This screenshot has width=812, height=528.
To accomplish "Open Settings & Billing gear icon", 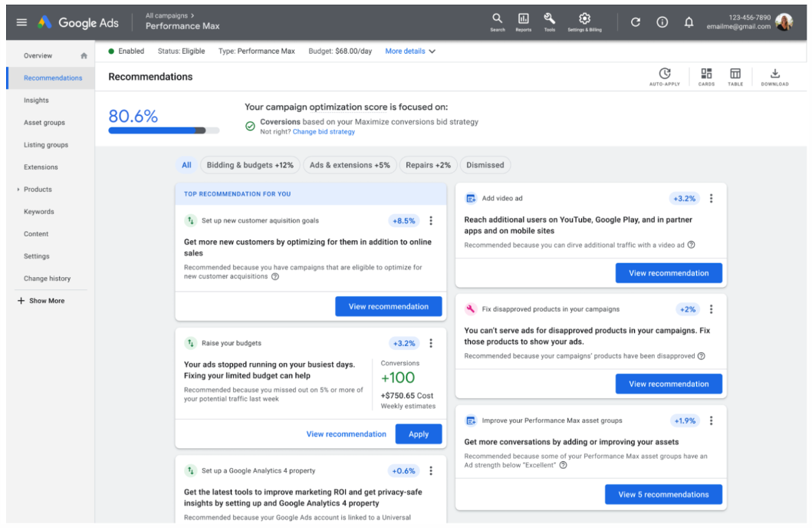I will tap(584, 20).
